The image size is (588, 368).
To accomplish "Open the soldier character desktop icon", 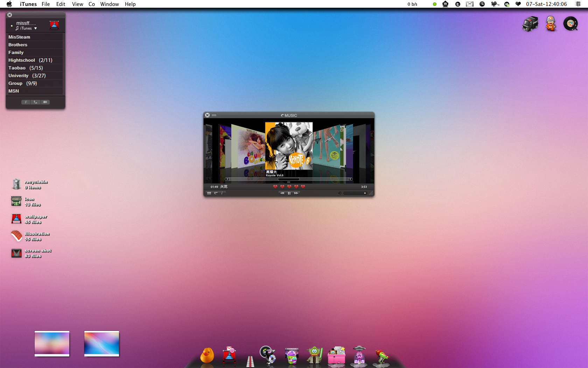I will [x=551, y=24].
